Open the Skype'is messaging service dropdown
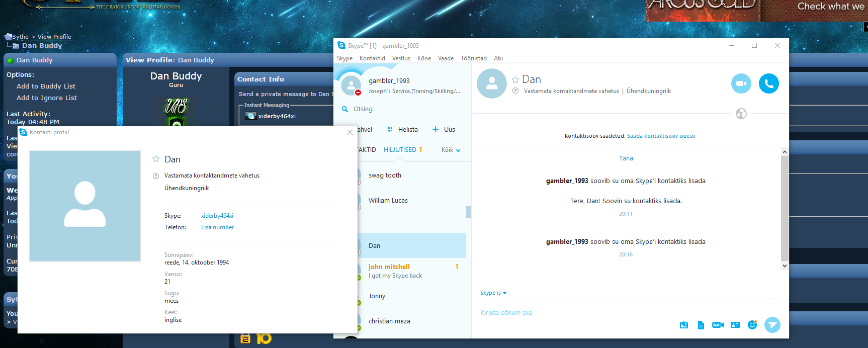Screen dimensions: 868x348 [493, 293]
